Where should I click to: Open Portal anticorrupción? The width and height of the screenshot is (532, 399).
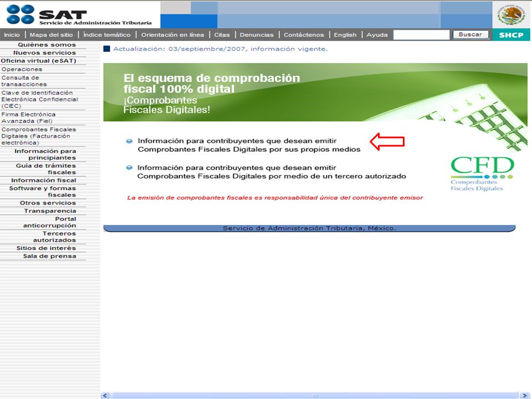tap(49, 222)
